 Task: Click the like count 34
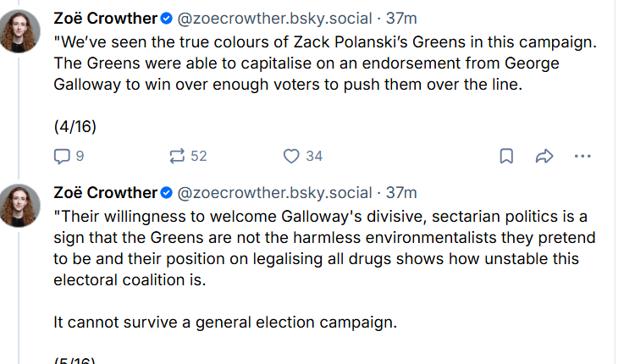point(314,156)
